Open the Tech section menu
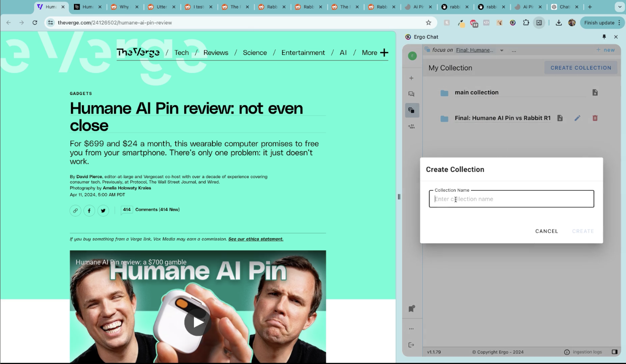Screen dimensions: 626x364 (182, 53)
